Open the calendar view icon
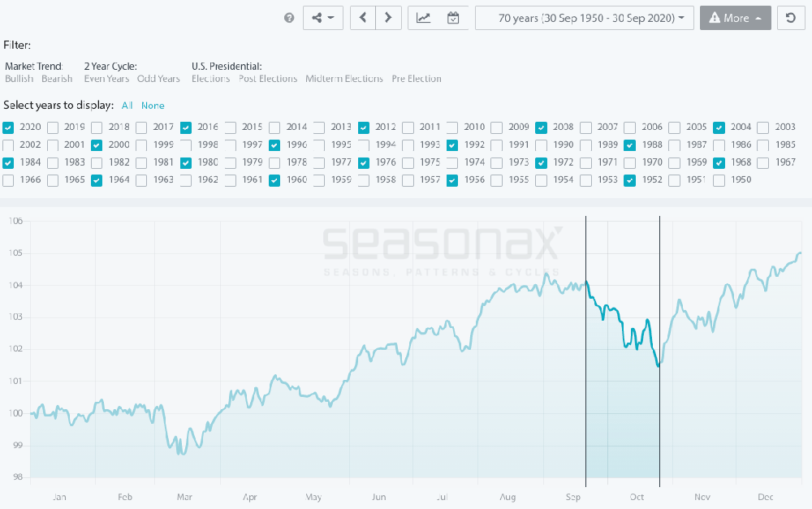The image size is (812, 509). pos(453,18)
